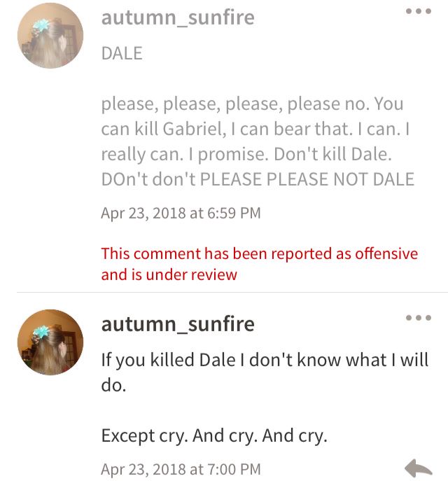Click the reported as offensive notice

(260, 264)
